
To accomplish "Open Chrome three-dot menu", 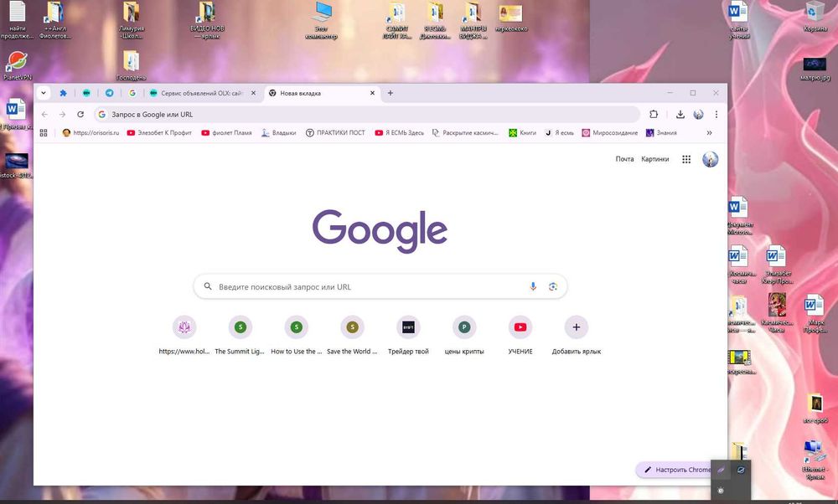I will [716, 114].
